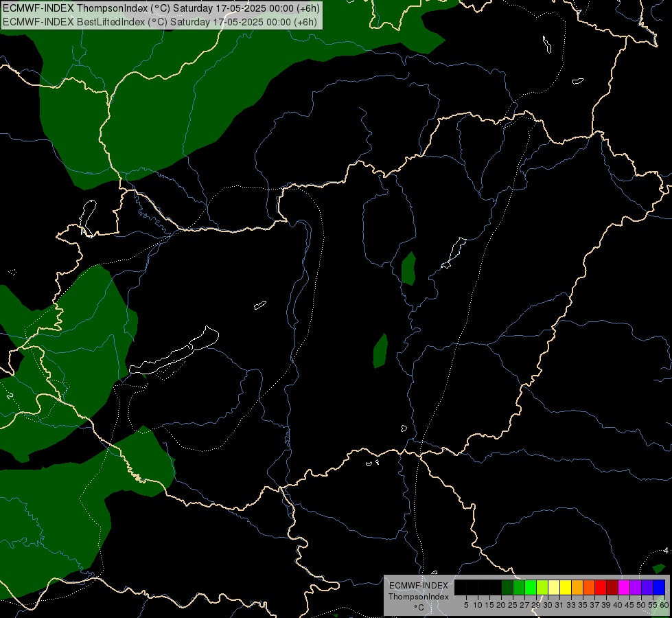Pick the pure yellow 31–33 legend swatch
This screenshot has height=618, width=672.
coord(566,587)
